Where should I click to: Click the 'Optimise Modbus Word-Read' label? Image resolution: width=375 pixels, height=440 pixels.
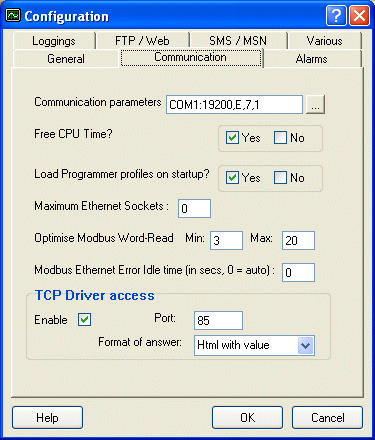[104, 238]
